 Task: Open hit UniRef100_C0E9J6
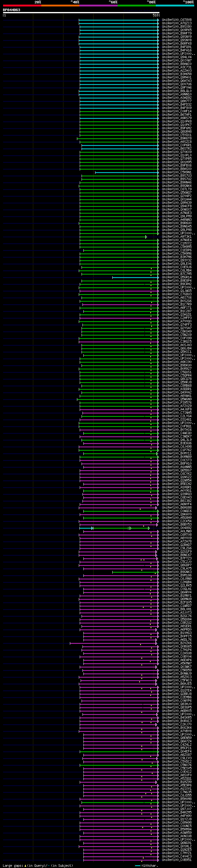pyautogui.click(x=177, y=267)
